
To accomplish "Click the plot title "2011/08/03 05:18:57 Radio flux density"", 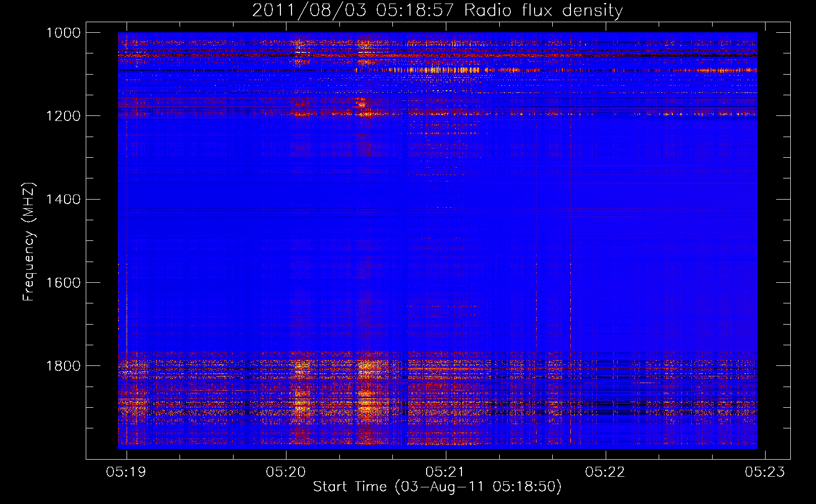I will (x=437, y=11).
